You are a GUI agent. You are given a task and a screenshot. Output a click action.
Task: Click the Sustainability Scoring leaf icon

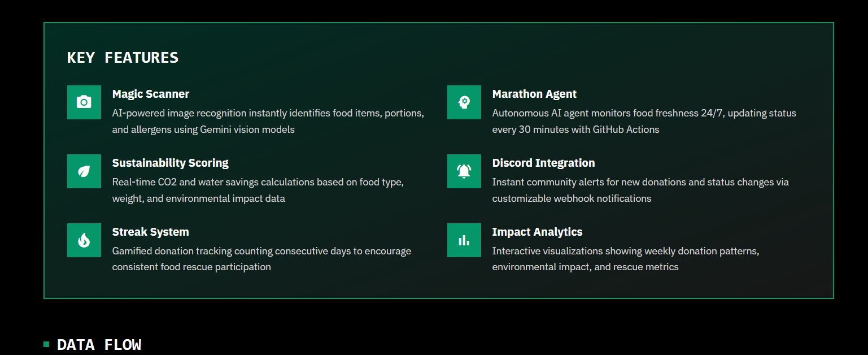[x=84, y=171]
